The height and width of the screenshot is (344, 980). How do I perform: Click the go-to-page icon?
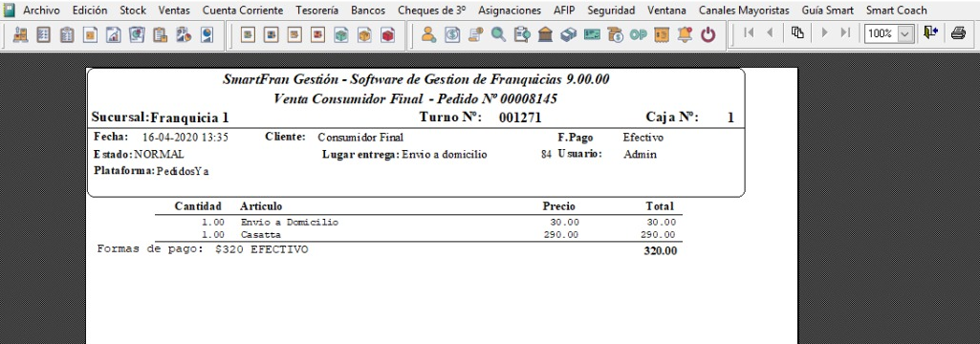tap(796, 33)
